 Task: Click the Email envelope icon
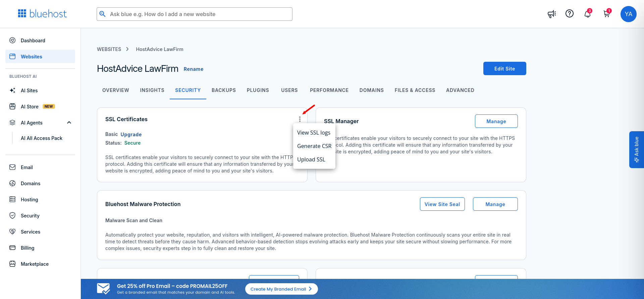(x=12, y=167)
